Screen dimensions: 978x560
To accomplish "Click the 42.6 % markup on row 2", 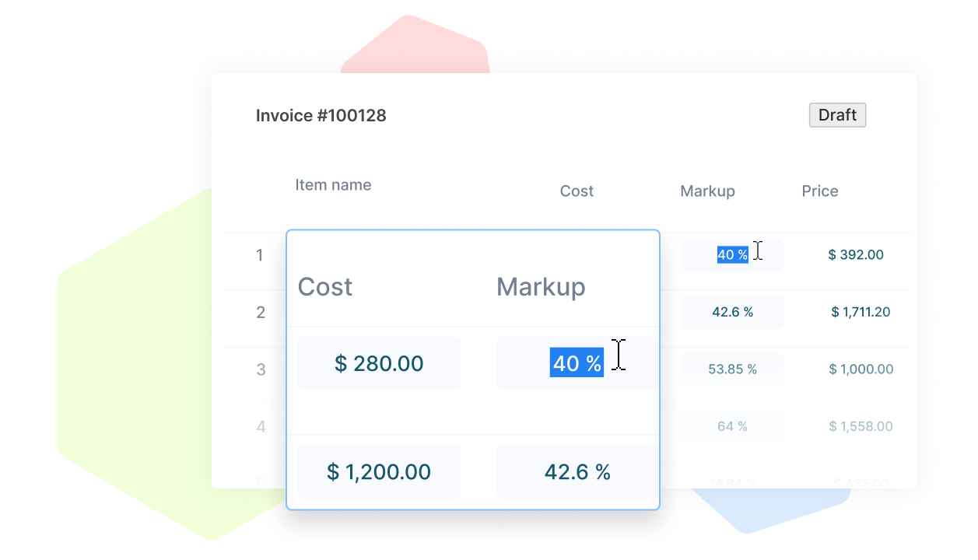I will tap(732, 311).
